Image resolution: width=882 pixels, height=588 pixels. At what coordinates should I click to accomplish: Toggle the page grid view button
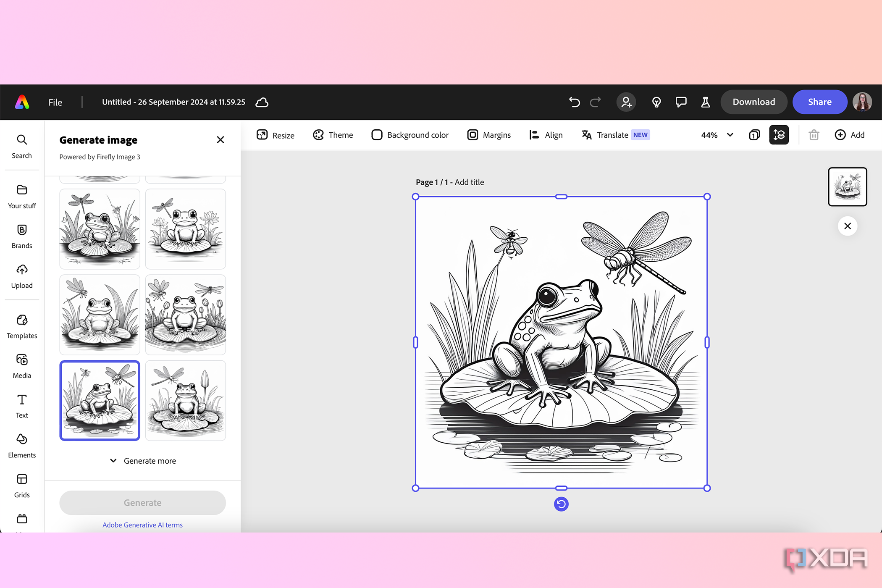point(779,135)
